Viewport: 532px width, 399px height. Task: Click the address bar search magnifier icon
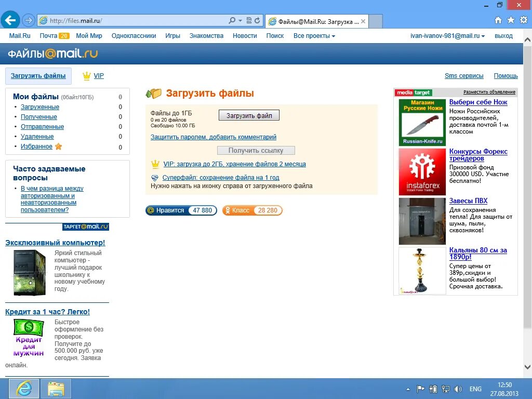[x=232, y=21]
